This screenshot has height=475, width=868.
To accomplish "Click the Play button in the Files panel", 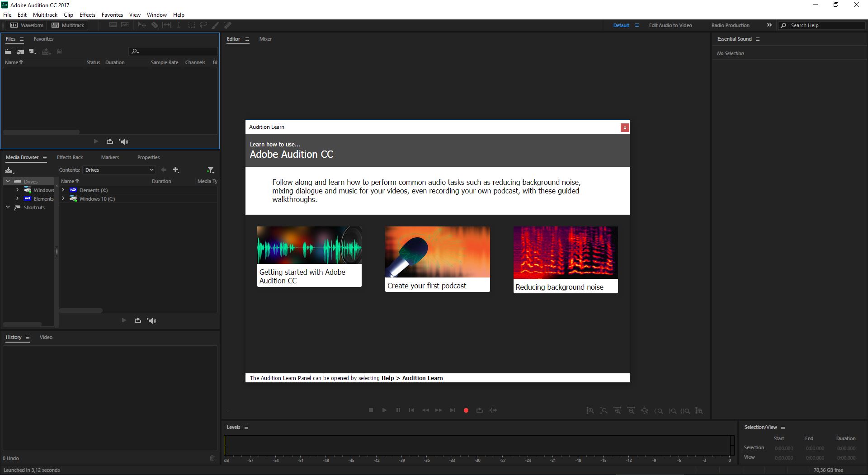I will (96, 141).
